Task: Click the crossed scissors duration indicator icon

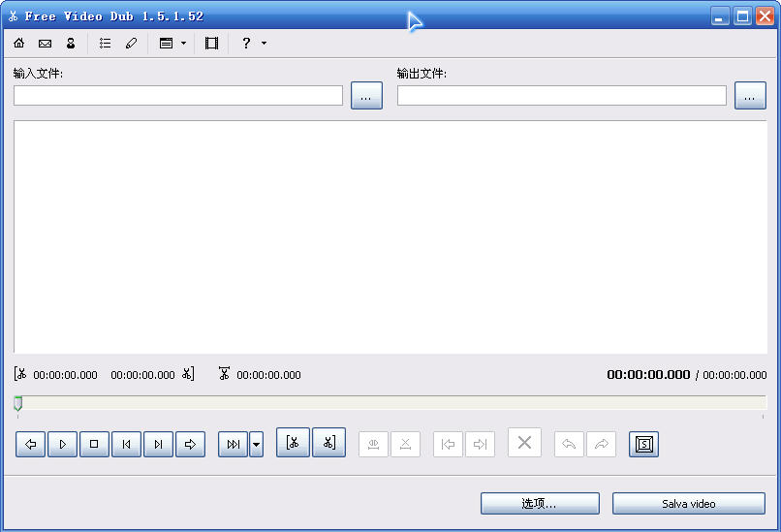Action: pyautogui.click(x=224, y=374)
